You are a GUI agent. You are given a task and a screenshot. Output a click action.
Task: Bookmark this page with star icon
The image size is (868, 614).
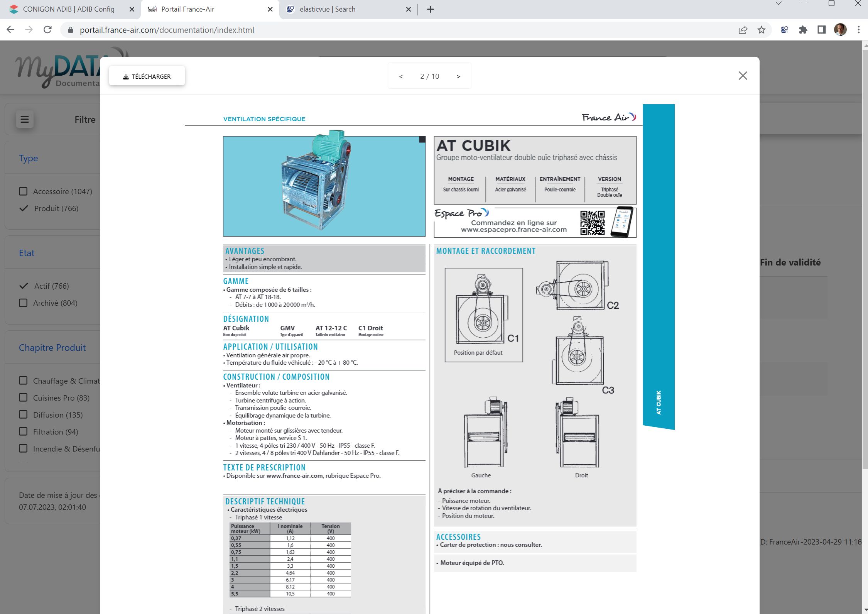(x=761, y=30)
